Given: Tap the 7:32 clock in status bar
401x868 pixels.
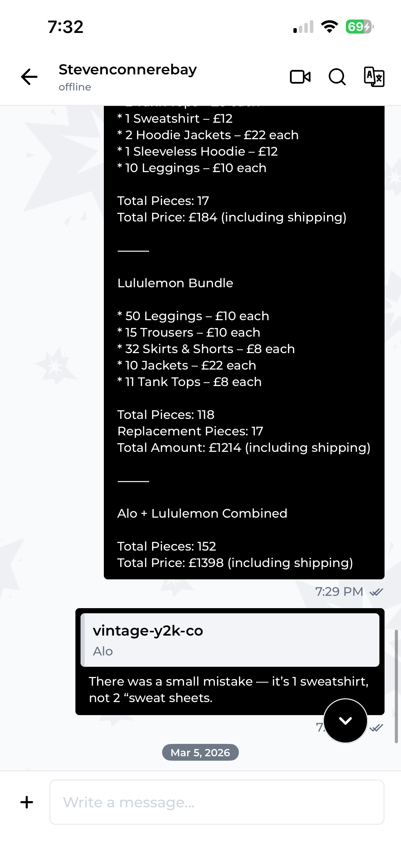Looking at the screenshot, I should (x=65, y=27).
